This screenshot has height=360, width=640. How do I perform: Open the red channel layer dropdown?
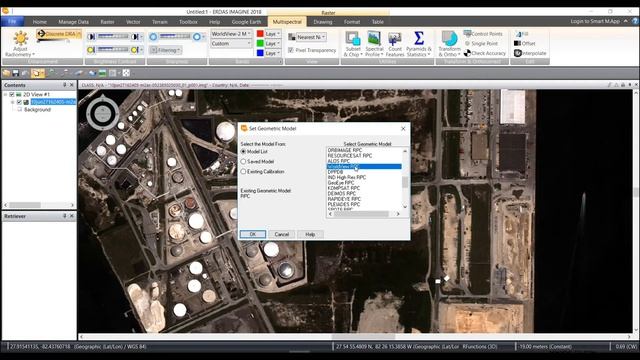click(273, 33)
